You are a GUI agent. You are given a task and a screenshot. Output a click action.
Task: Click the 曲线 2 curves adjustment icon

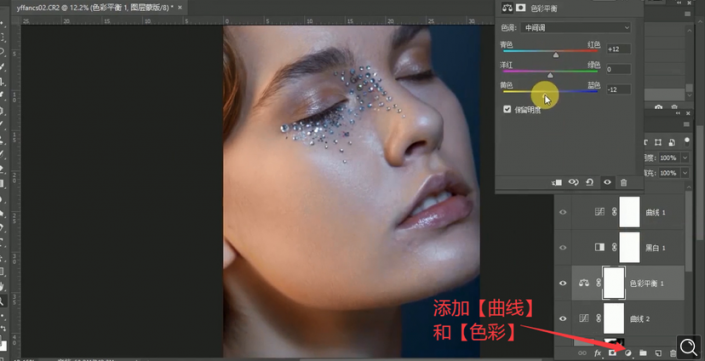[x=584, y=318]
